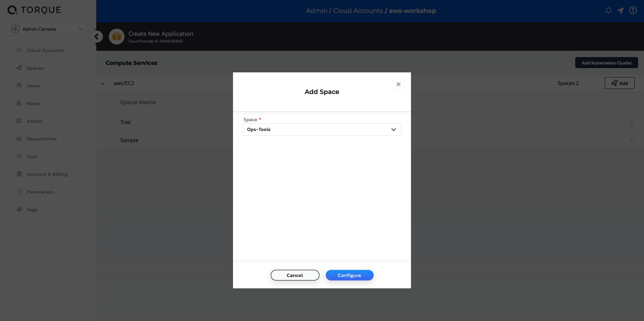Click the paper plane send icon

click(x=621, y=11)
